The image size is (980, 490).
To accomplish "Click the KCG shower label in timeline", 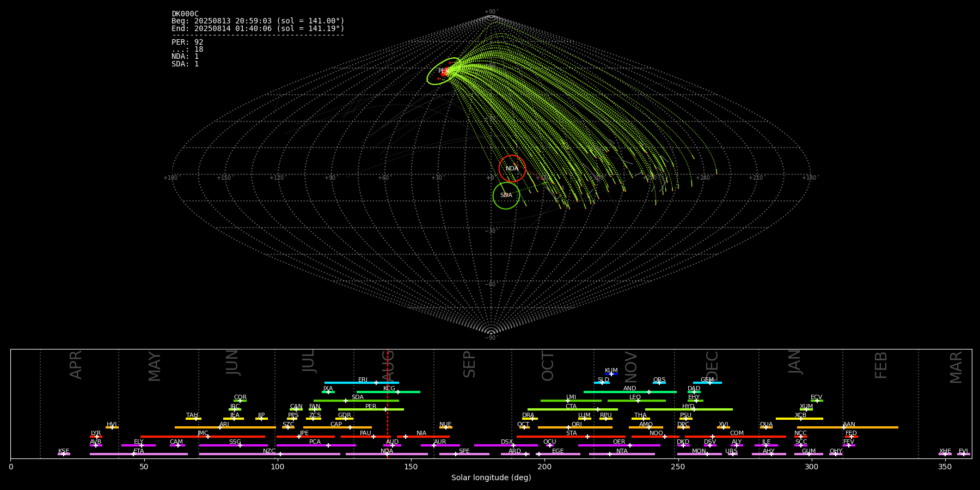I will [x=389, y=389].
